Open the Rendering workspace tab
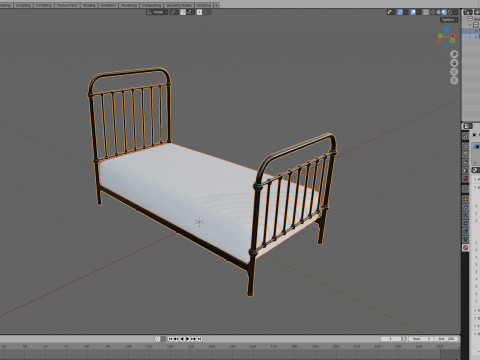 129,5
